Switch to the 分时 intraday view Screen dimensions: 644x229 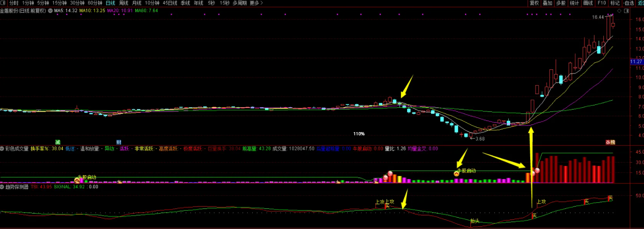pyautogui.click(x=14, y=3)
